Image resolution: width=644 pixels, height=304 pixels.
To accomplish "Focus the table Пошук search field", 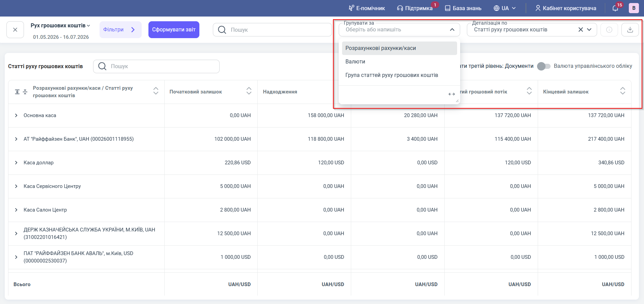I will click(x=157, y=66).
